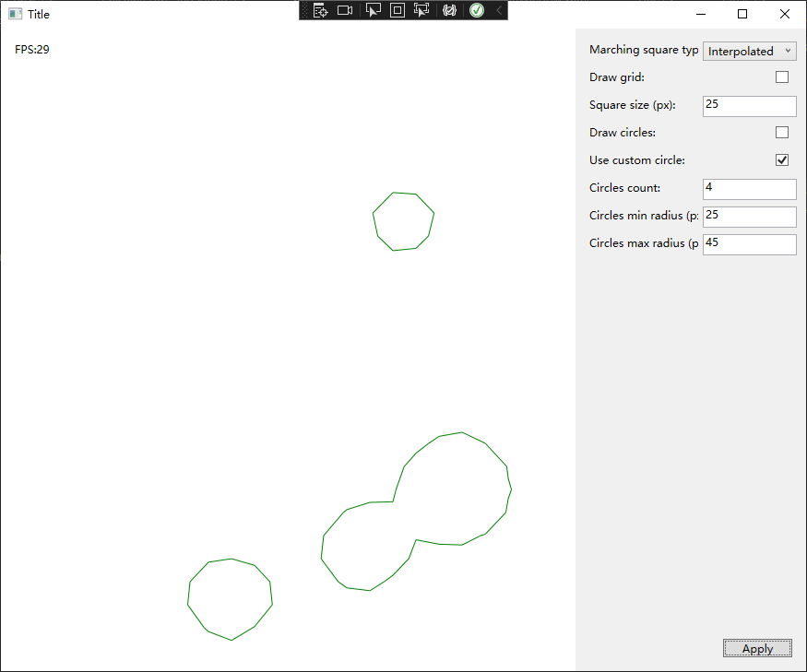The image size is (807, 672).
Task: Click the app icon in title bar
Action: tap(15, 14)
